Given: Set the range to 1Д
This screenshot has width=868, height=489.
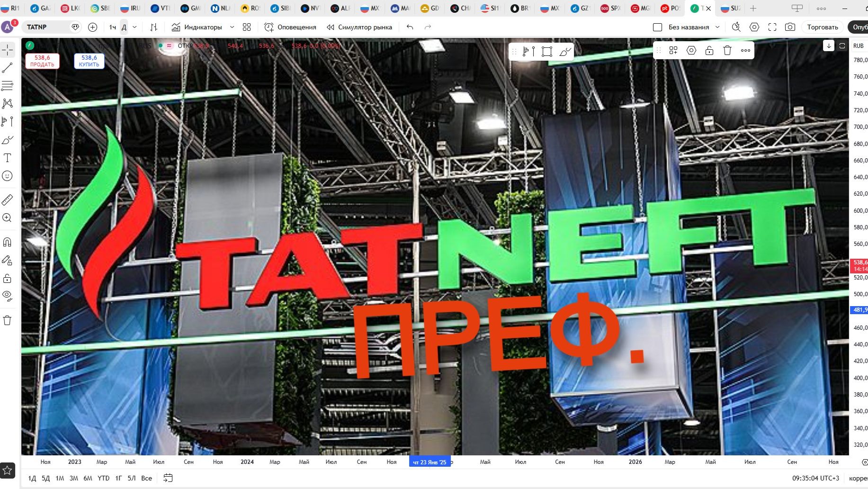Looking at the screenshot, I should [x=32, y=478].
